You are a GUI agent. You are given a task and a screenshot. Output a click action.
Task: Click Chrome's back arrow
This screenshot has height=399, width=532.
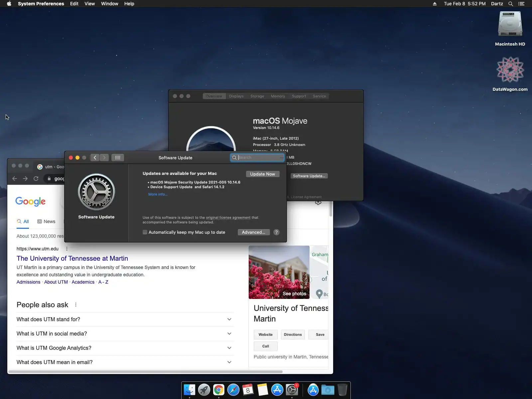15,179
